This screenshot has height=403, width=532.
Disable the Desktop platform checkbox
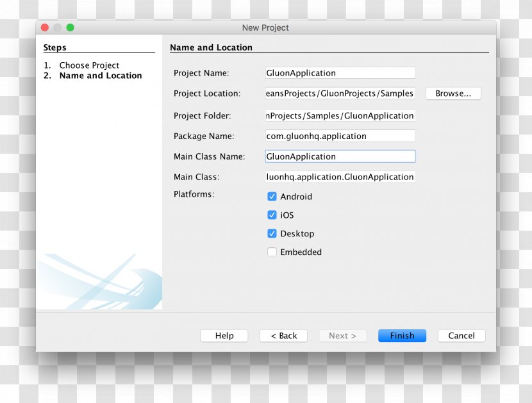click(x=272, y=233)
